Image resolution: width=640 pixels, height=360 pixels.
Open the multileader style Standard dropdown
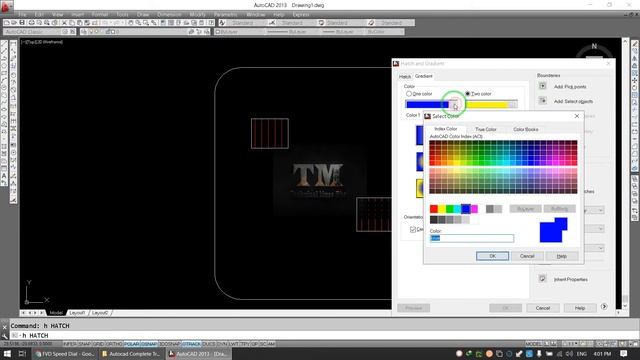(x=394, y=23)
